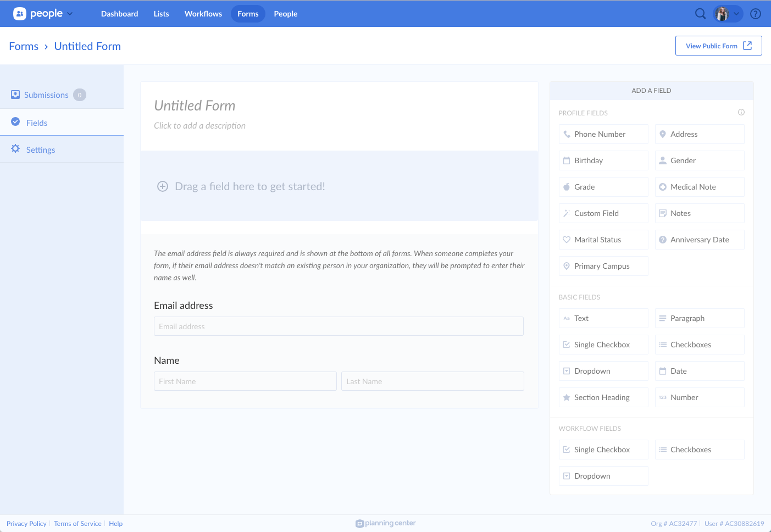Image resolution: width=771 pixels, height=532 pixels.
Task: Click the View Public Form button
Action: tap(718, 46)
